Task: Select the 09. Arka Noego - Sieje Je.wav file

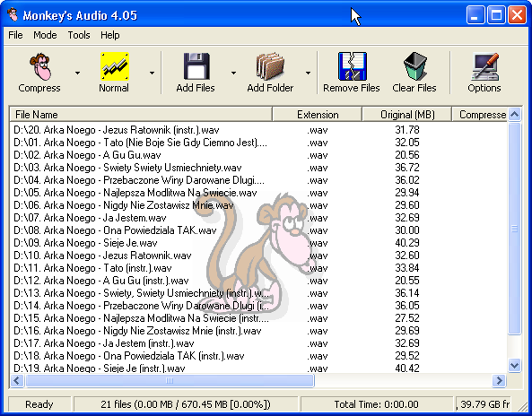Action: coord(86,243)
